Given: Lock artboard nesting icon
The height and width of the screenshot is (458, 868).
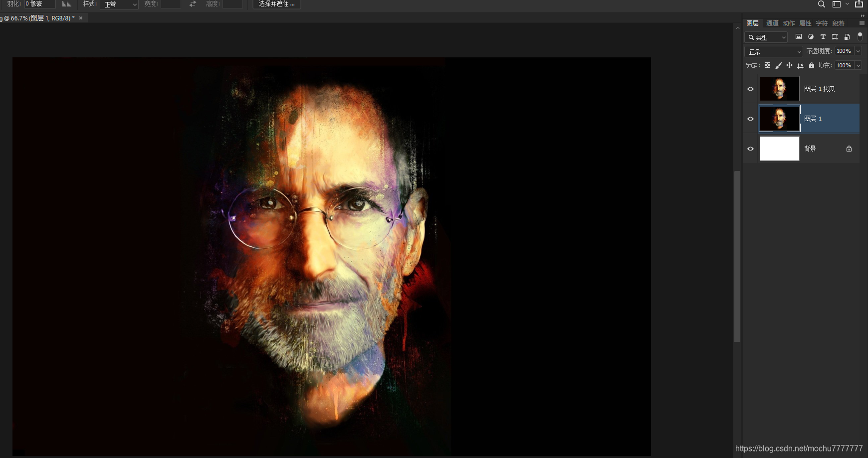Looking at the screenshot, I should 801,65.
